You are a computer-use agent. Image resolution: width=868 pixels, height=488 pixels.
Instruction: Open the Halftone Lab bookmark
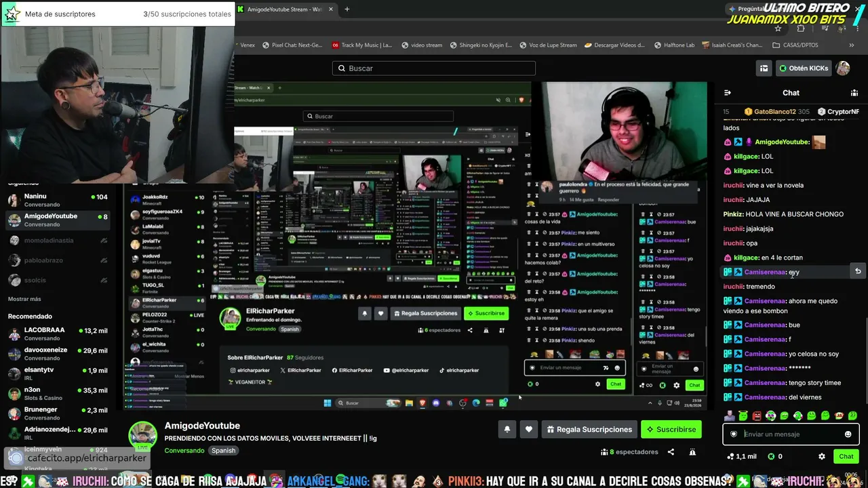675,45
